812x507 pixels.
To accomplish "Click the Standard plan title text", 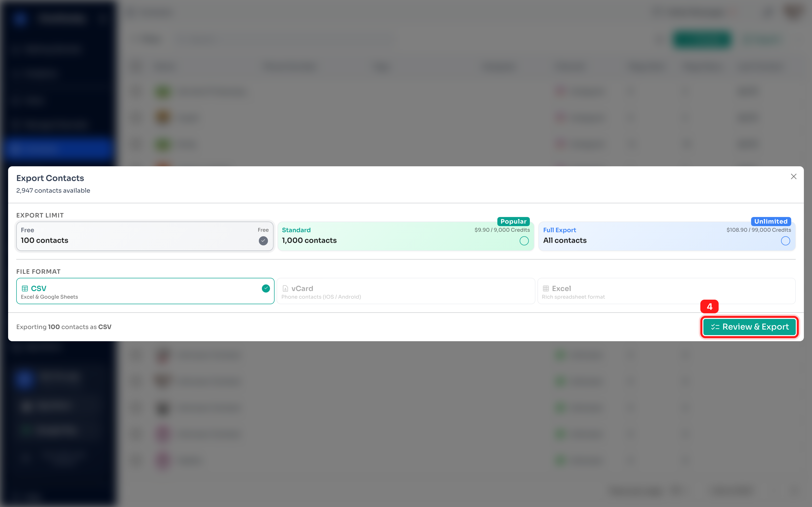I will pos(296,230).
